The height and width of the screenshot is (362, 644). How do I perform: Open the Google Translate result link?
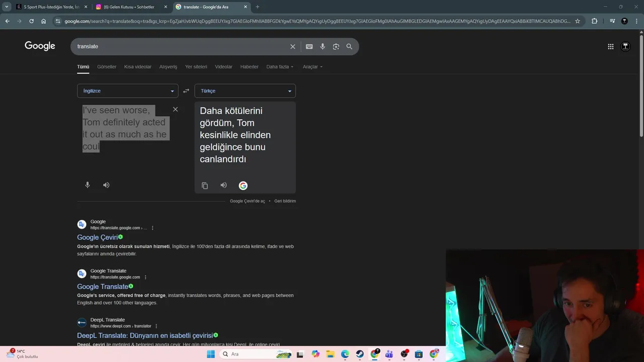click(x=103, y=287)
